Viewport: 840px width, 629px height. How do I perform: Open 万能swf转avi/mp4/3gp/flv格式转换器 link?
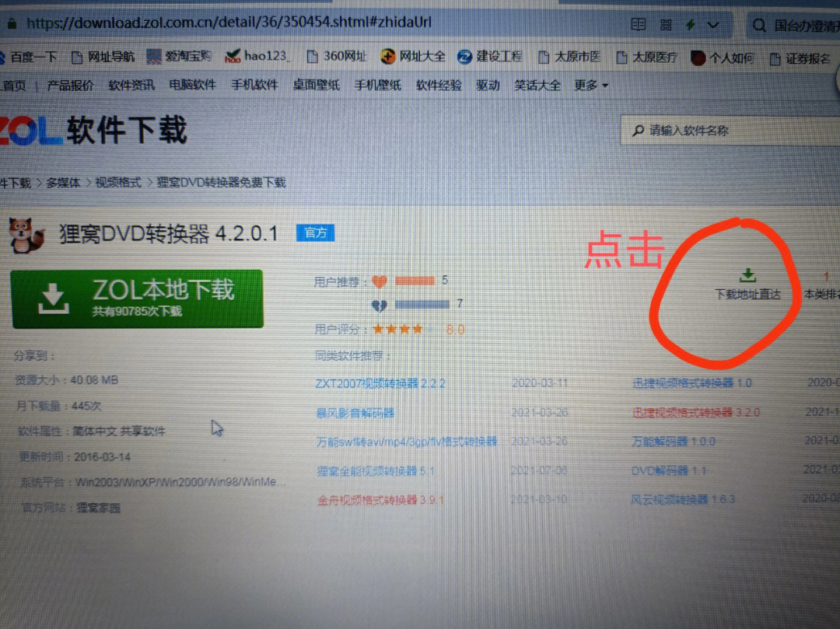[x=407, y=442]
